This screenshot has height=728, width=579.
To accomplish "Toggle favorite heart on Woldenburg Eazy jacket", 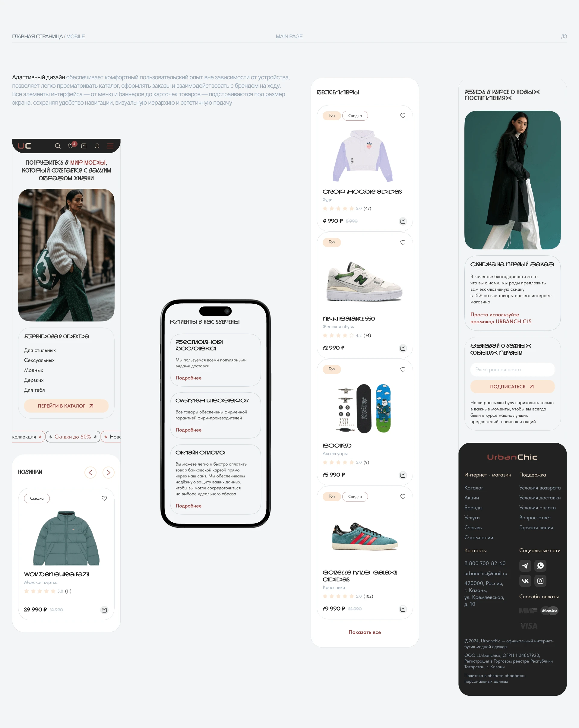I will tap(104, 499).
